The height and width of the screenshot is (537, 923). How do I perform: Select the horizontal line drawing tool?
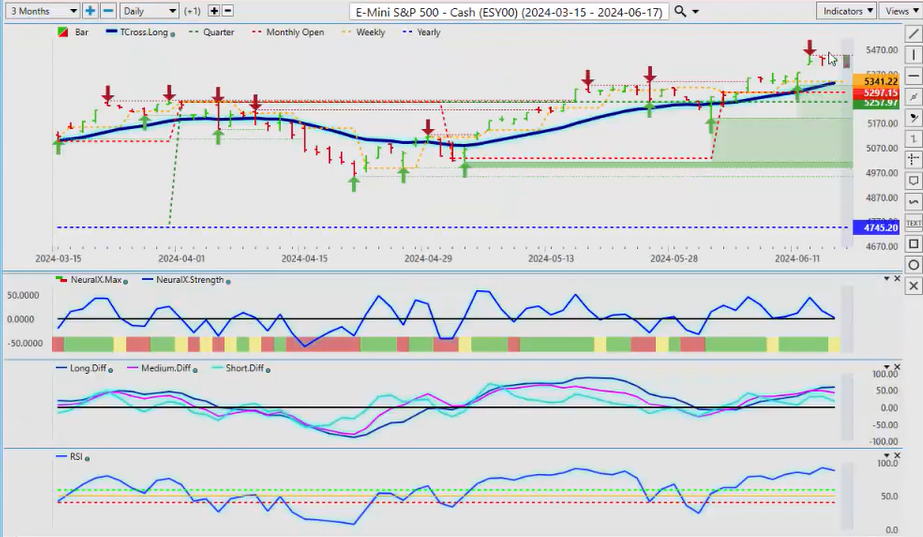(x=913, y=75)
